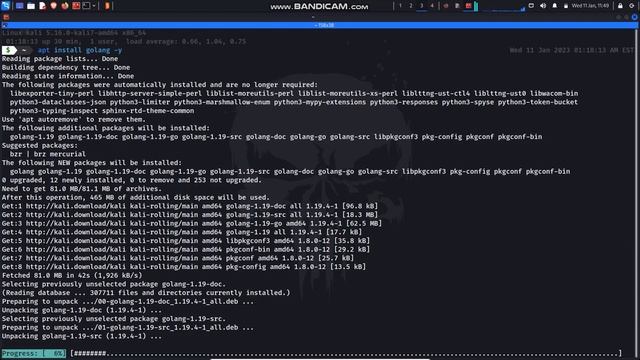Select the red recorder window in taskbar
The width and height of the screenshot is (640, 360).
(x=469, y=6)
